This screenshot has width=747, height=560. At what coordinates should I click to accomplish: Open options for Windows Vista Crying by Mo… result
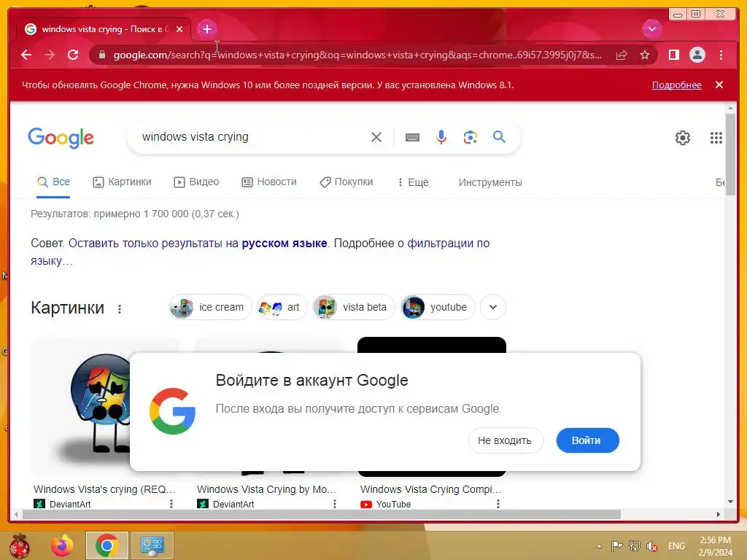click(334, 504)
